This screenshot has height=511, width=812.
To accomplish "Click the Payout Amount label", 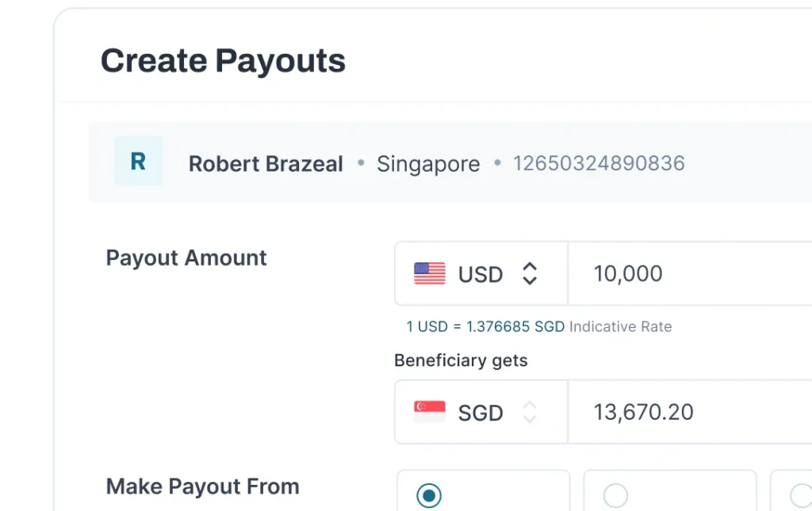I will (186, 258).
